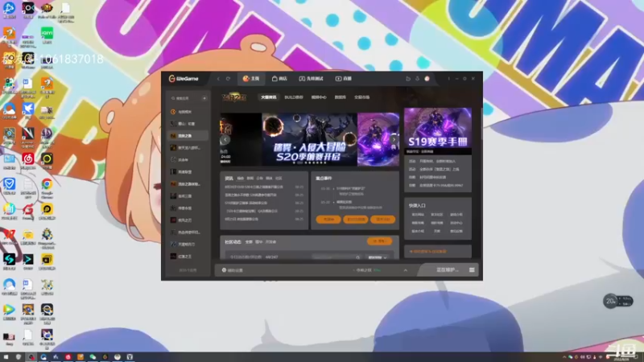Show next banner with right arrow
This screenshot has height=362, width=644.
click(x=394, y=139)
